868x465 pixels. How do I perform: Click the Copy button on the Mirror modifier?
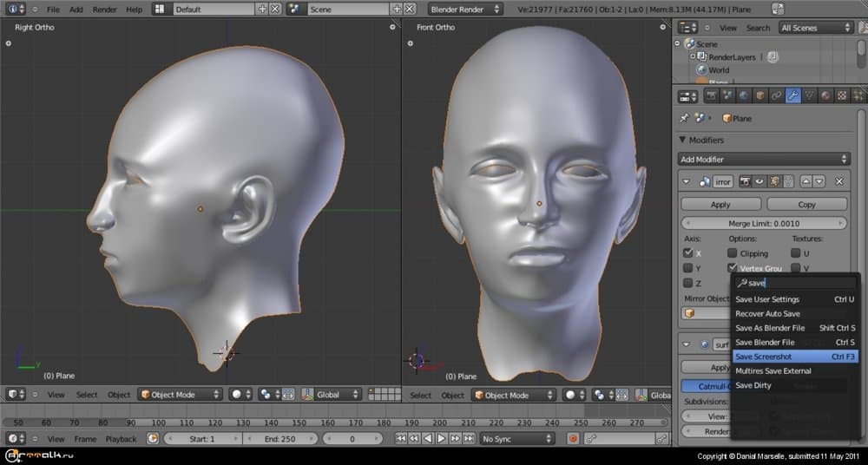tap(806, 205)
